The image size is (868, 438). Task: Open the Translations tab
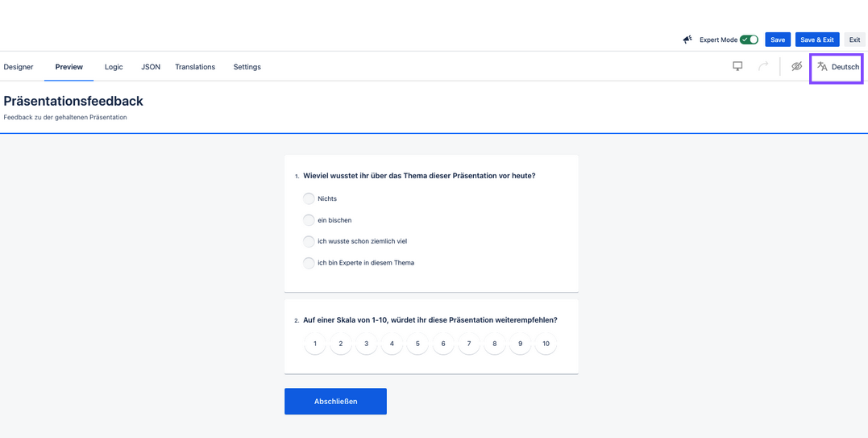pyautogui.click(x=195, y=67)
